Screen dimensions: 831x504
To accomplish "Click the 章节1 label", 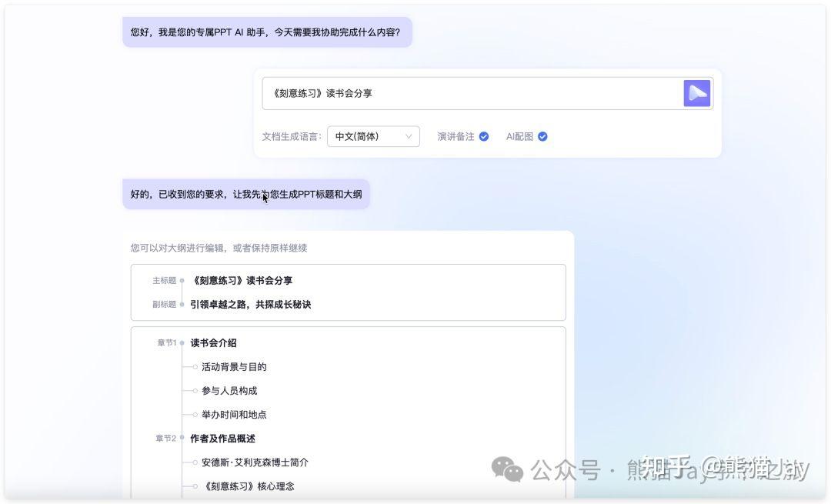I will click(x=166, y=343).
